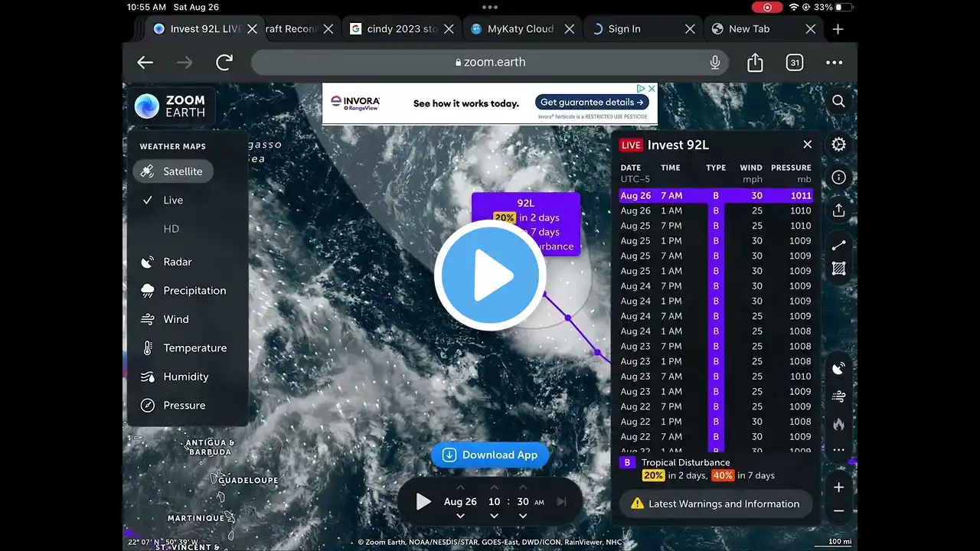Select the Aug 25 7 PM track row
This screenshot has height=551, width=980.
716,226
